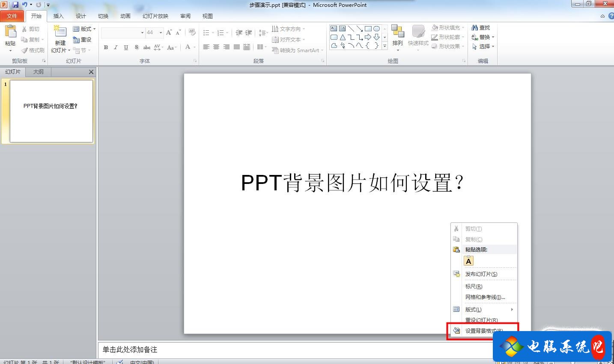Select slide 1 thumbnail
Screen dimensions: 614x364
click(51, 111)
